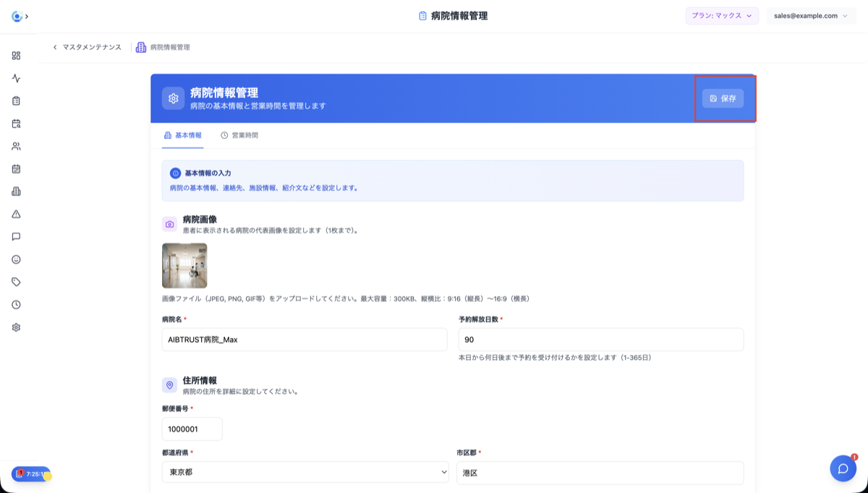Open the alert triangle icon in sidebar

(x=16, y=214)
